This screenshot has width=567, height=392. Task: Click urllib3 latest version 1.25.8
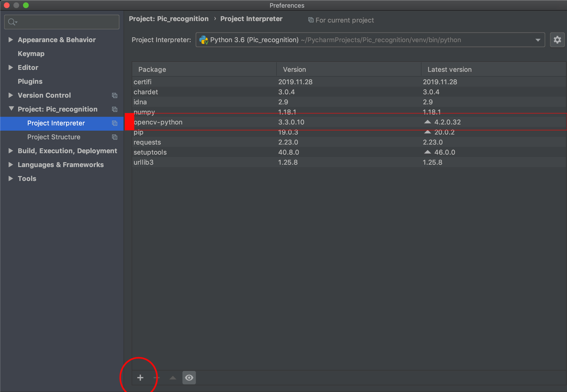pyautogui.click(x=432, y=162)
